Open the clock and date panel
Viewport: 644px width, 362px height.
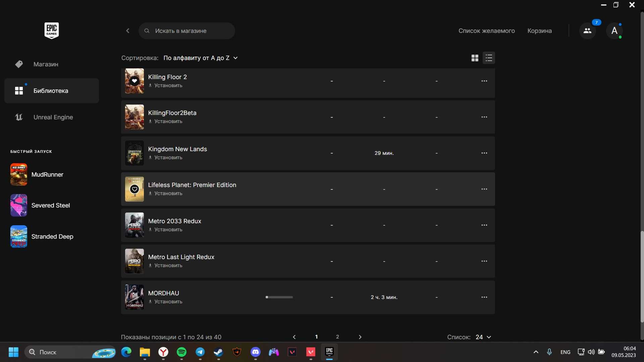pyautogui.click(x=624, y=352)
